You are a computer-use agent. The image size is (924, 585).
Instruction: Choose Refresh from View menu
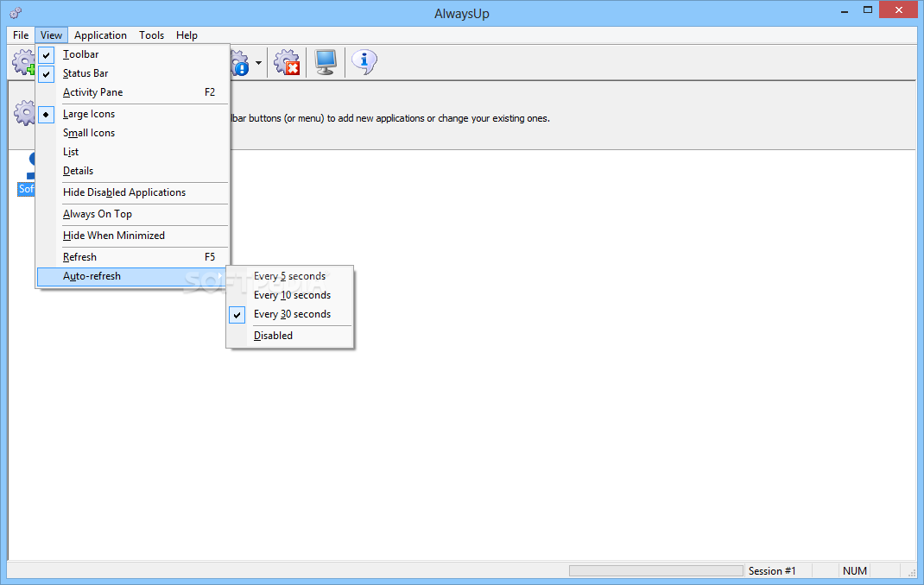click(x=133, y=256)
